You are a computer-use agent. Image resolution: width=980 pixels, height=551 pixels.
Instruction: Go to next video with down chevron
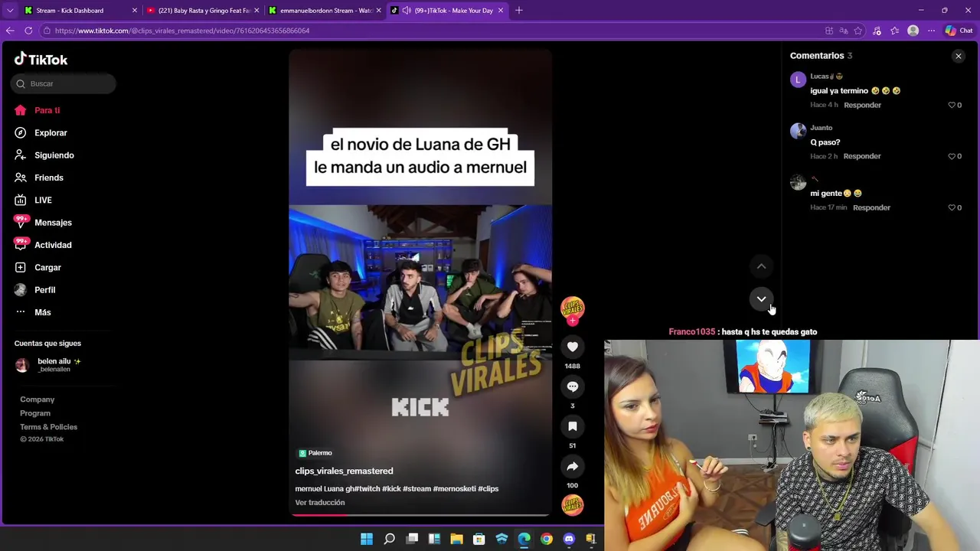pos(761,299)
